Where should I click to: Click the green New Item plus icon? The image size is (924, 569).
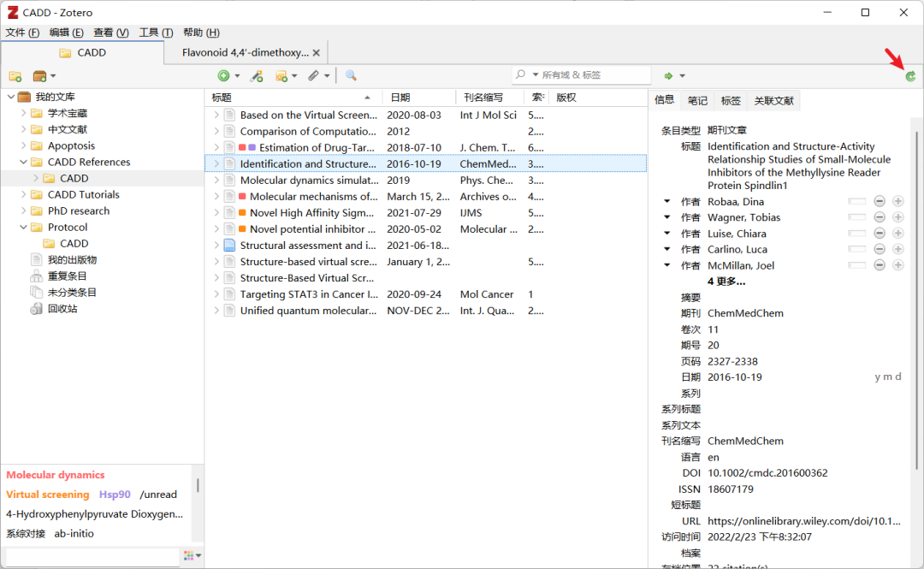[223, 75]
